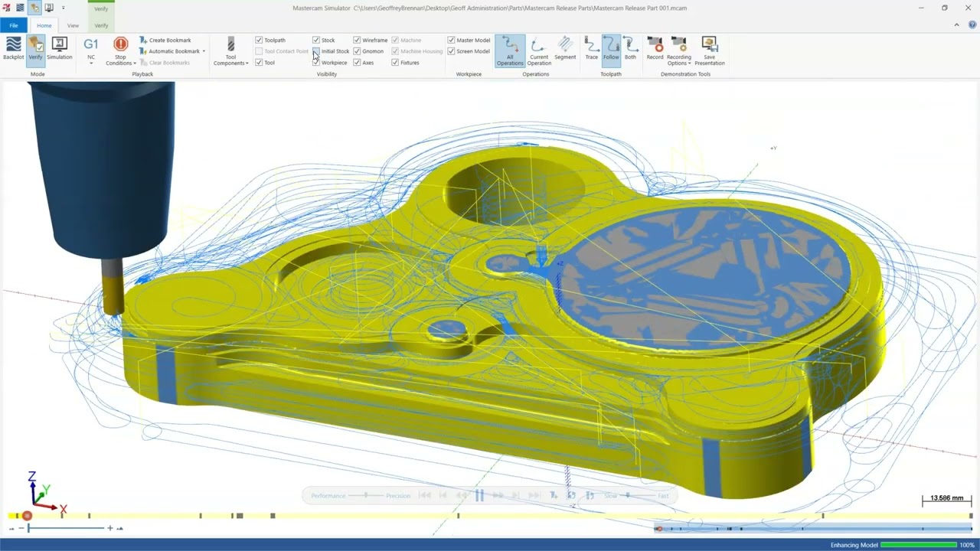Jump to simulation start
980x551 pixels.
click(424, 496)
